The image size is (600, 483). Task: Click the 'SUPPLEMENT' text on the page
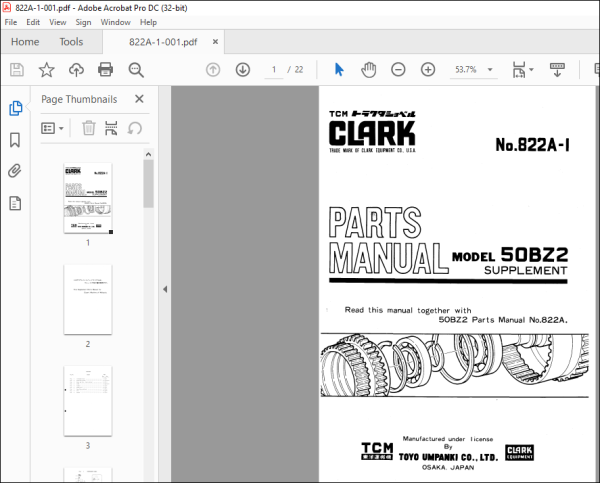(525, 271)
